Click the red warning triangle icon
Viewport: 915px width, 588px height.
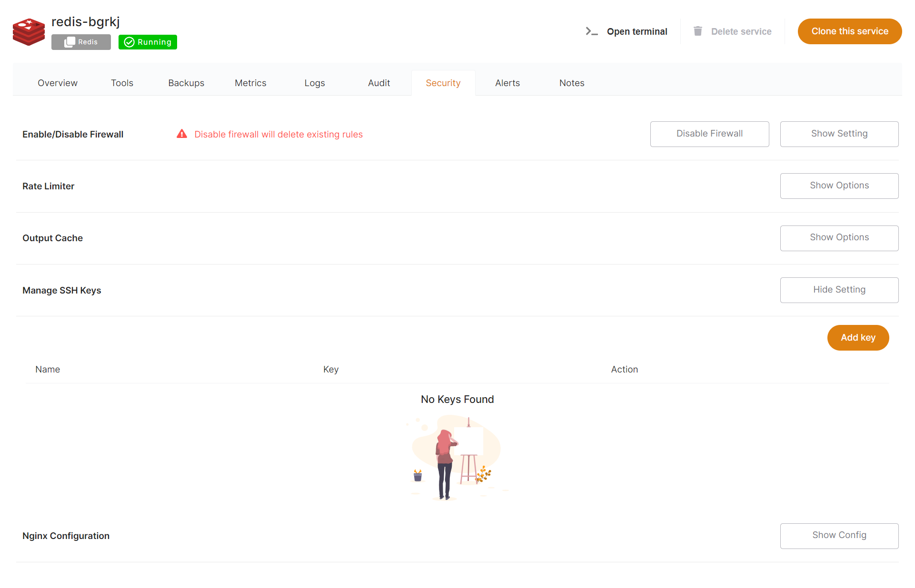pos(182,134)
